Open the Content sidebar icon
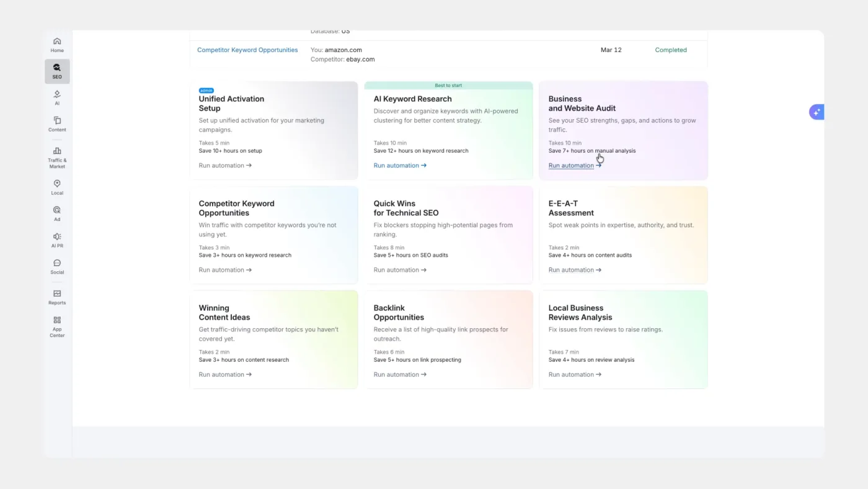This screenshot has height=489, width=868. point(57,123)
